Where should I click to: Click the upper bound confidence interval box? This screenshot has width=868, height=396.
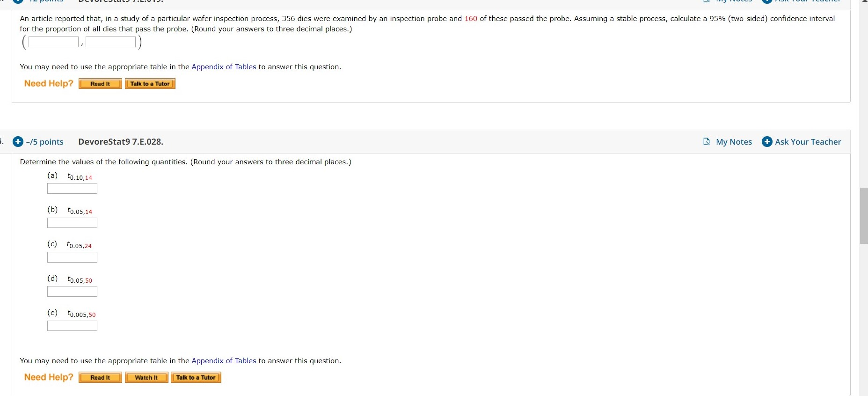110,42
